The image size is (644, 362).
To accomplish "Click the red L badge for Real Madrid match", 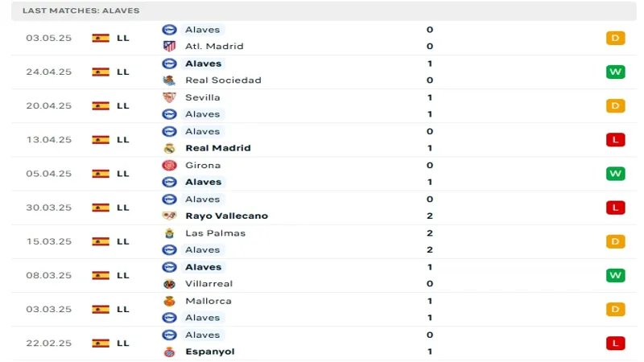I will click(616, 140).
